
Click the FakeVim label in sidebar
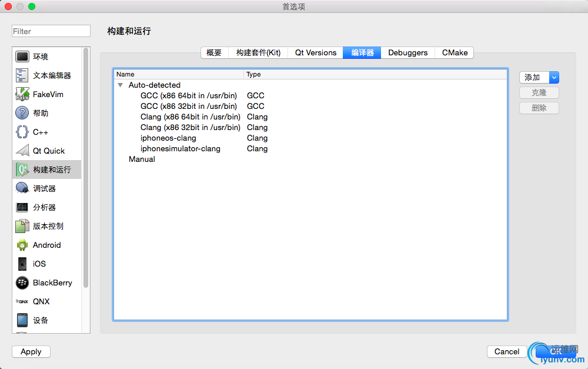(x=48, y=94)
